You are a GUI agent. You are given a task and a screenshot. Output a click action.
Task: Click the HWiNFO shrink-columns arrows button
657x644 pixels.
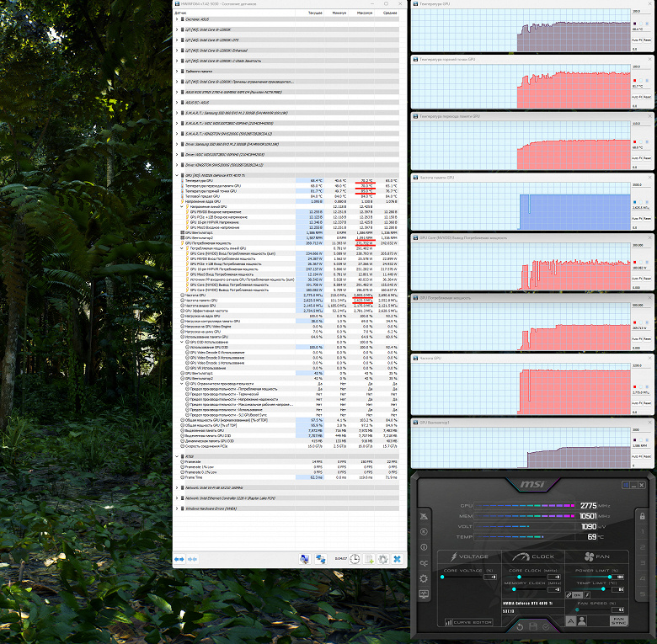(193, 559)
